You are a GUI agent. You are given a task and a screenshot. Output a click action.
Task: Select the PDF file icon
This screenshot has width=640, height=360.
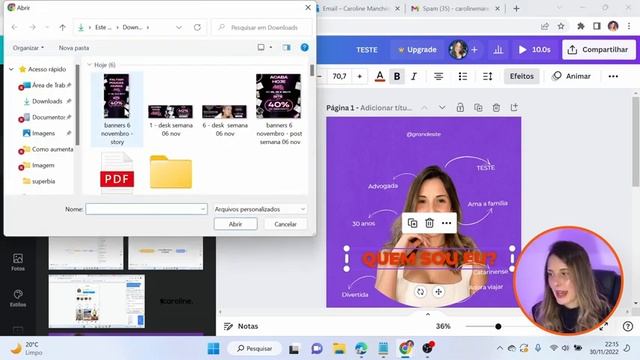point(117,172)
